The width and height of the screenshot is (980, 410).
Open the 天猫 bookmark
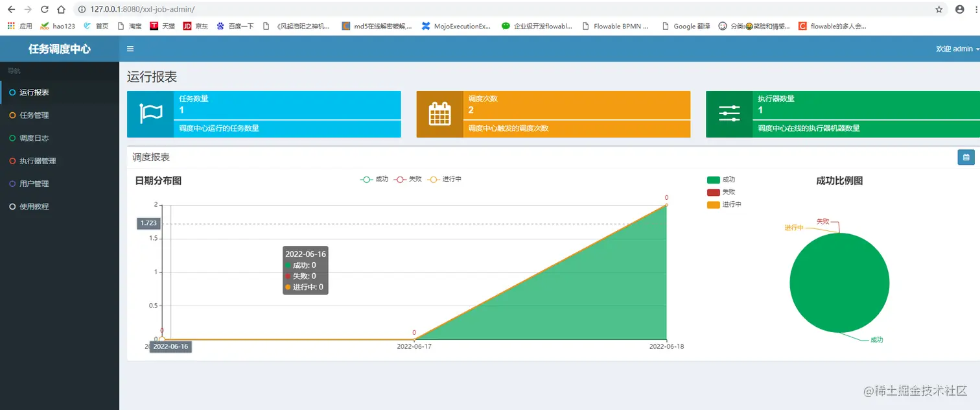click(x=162, y=26)
